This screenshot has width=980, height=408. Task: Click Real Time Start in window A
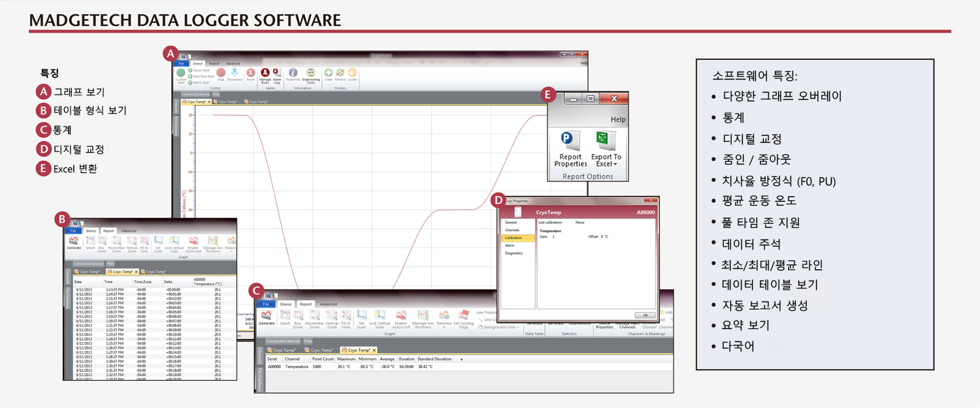202,76
